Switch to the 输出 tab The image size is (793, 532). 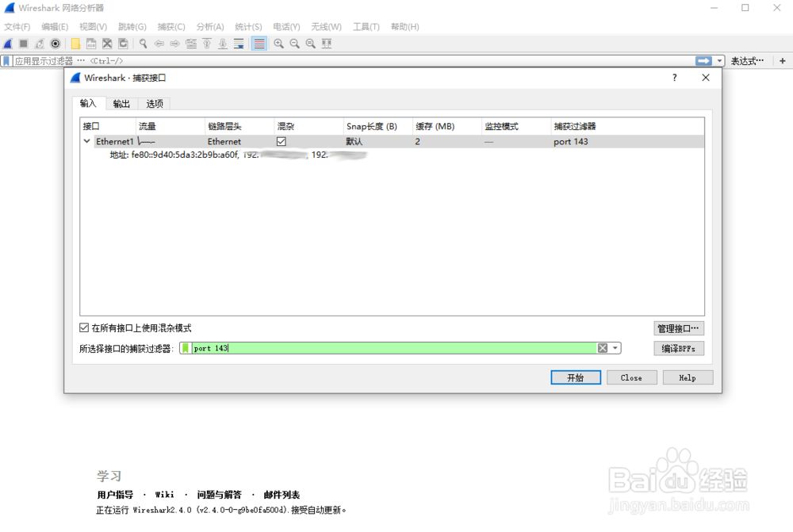point(121,104)
